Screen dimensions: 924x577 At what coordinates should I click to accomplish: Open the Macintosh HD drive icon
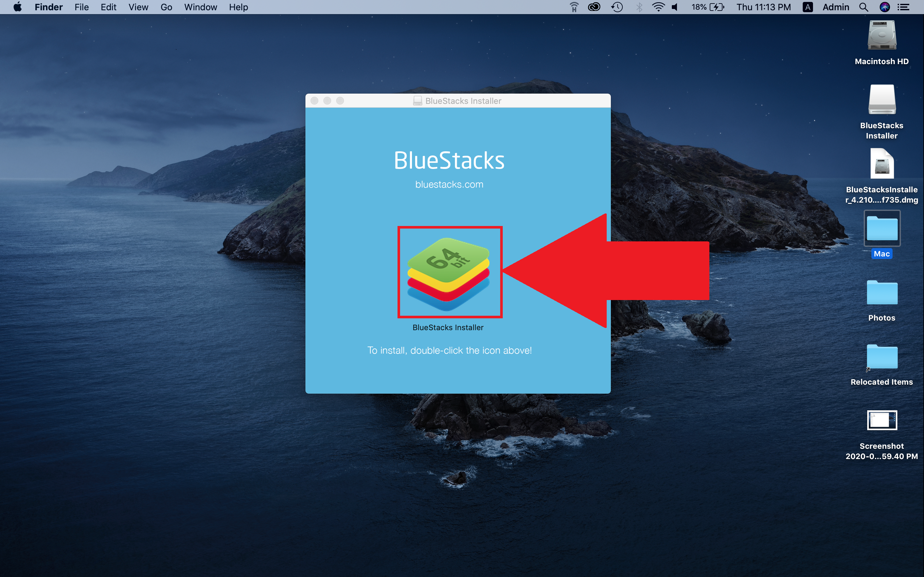tap(881, 38)
